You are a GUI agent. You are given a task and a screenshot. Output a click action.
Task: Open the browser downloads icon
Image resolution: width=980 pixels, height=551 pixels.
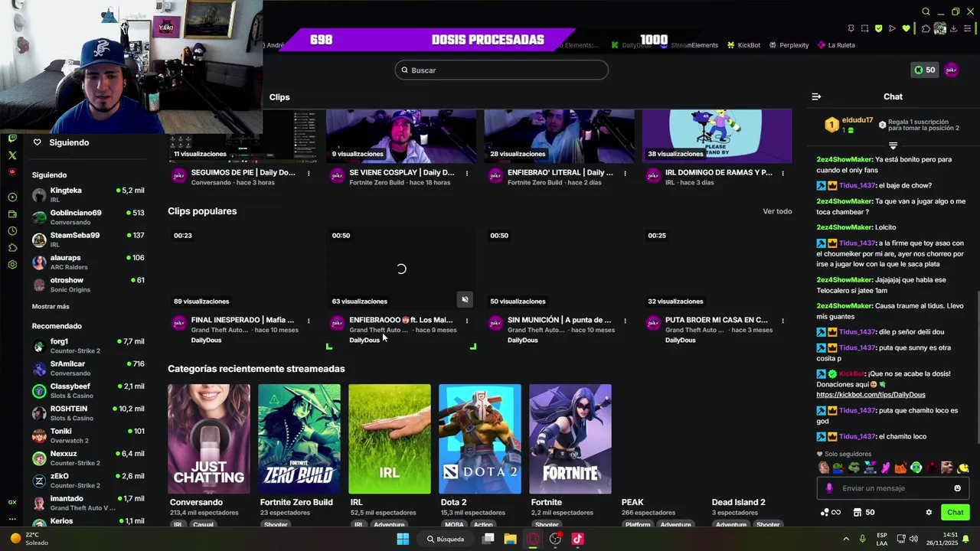click(x=953, y=28)
